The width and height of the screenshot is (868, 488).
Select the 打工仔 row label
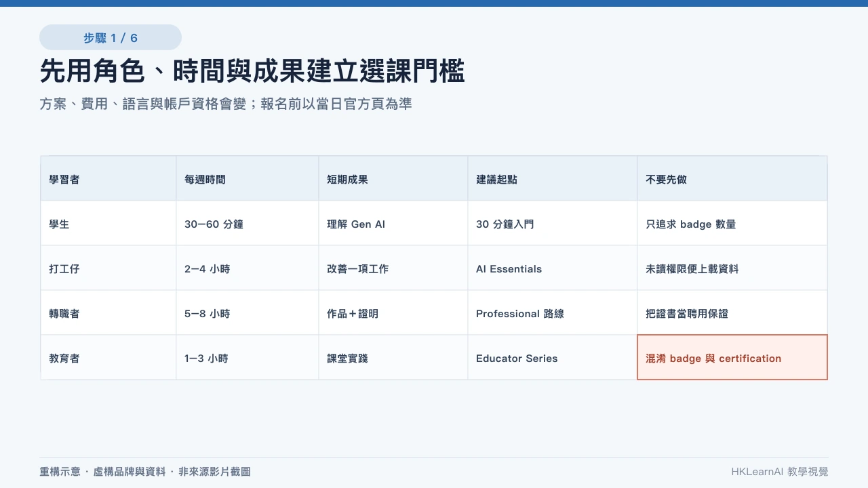coord(108,268)
